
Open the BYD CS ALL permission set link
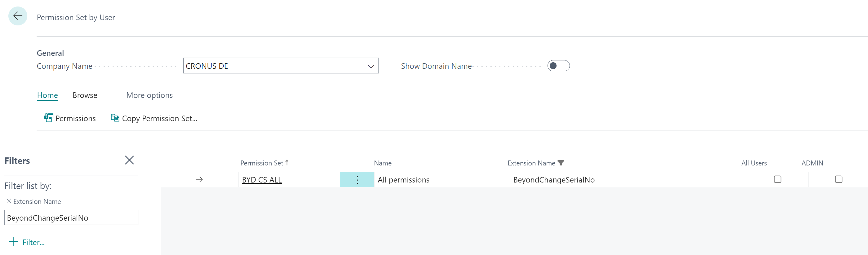click(x=262, y=180)
